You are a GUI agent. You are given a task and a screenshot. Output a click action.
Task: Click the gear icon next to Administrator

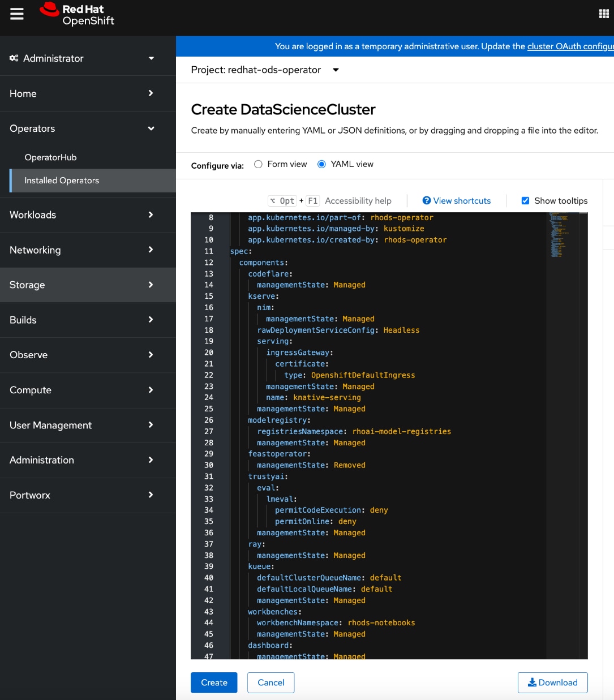(x=14, y=58)
